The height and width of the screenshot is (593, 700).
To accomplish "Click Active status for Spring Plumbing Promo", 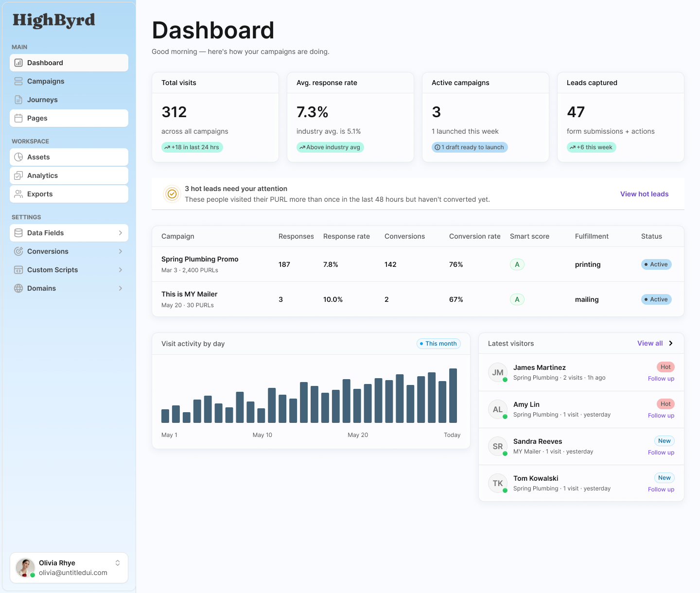I will pyautogui.click(x=656, y=264).
